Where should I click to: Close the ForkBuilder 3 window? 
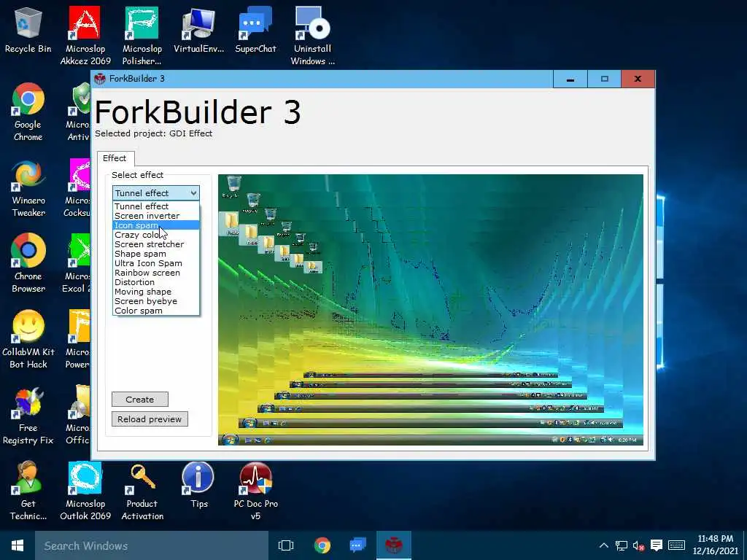[638, 79]
